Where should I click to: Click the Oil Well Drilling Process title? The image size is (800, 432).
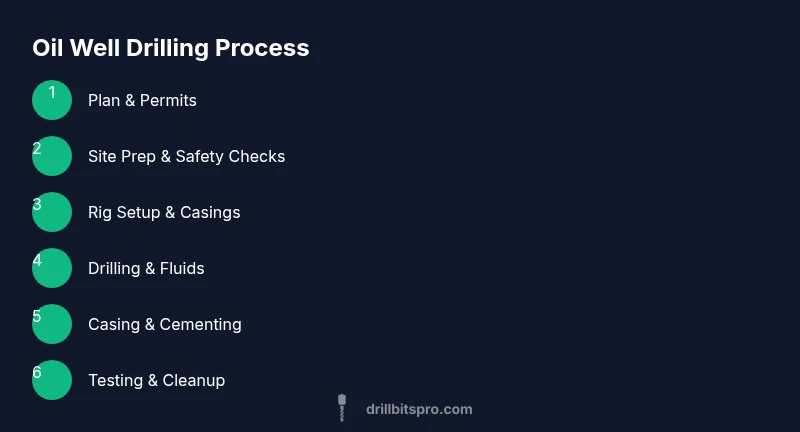170,48
